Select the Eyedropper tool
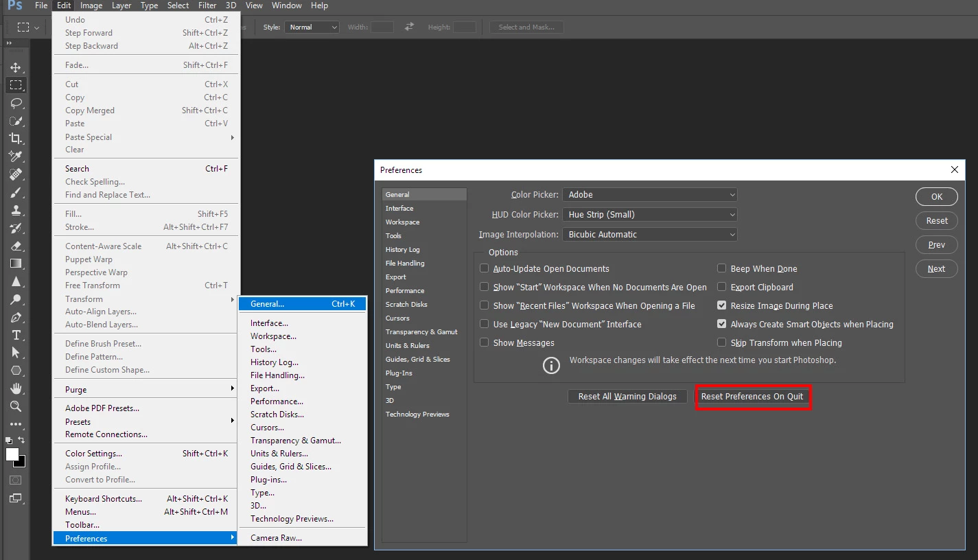The image size is (978, 560). [x=15, y=156]
